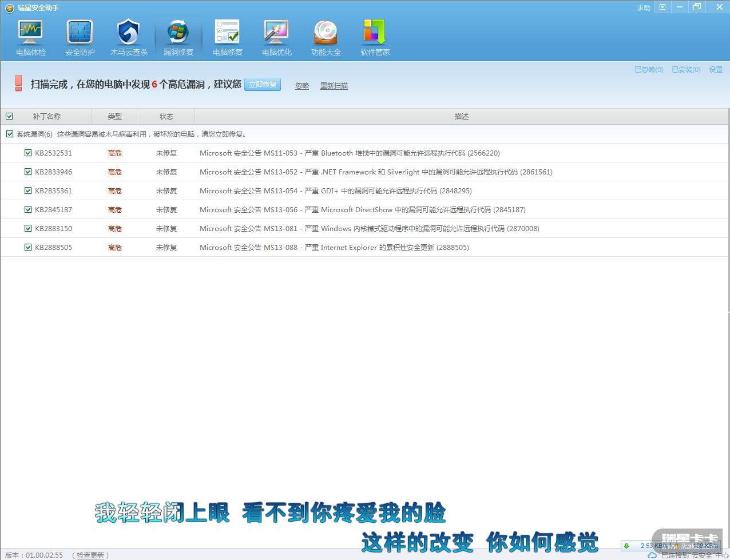This screenshot has height=560, width=730.
Task: Open 功能大全 all features
Action: tap(326, 38)
